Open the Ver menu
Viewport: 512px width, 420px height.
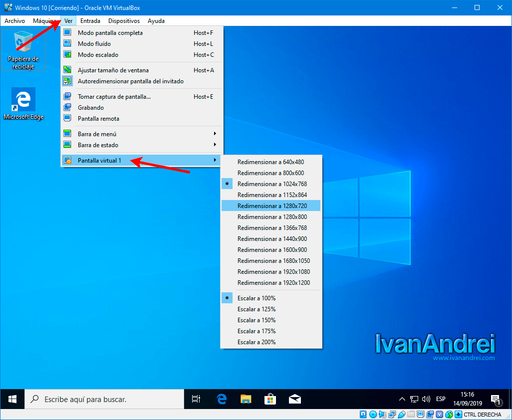[x=68, y=21]
